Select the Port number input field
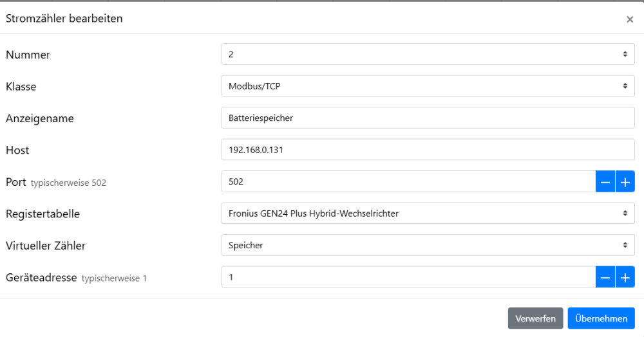This screenshot has width=644, height=337. coord(408,182)
